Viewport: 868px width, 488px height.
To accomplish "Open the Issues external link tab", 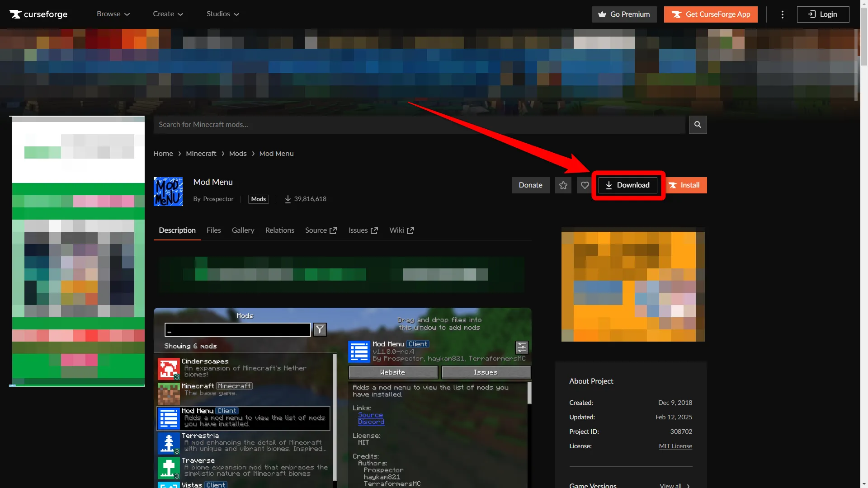I will 363,230.
